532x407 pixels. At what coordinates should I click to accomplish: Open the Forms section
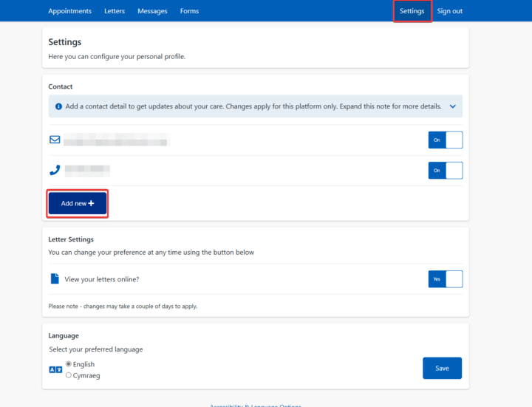tap(189, 11)
